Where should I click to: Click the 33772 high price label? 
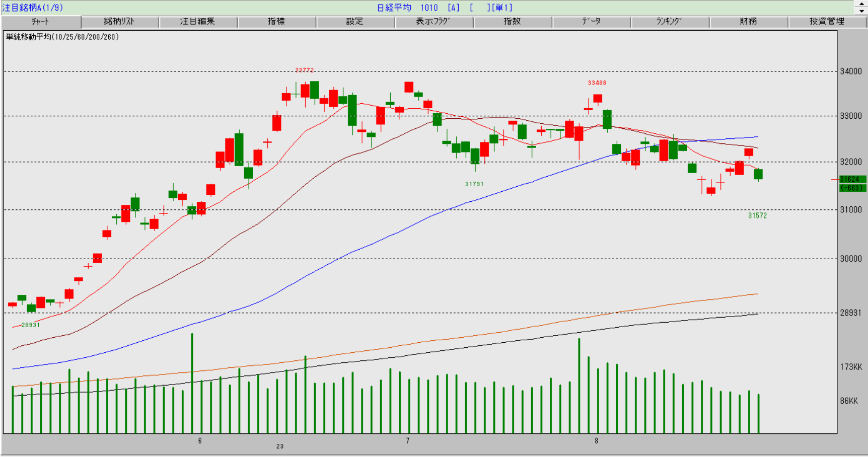(305, 70)
